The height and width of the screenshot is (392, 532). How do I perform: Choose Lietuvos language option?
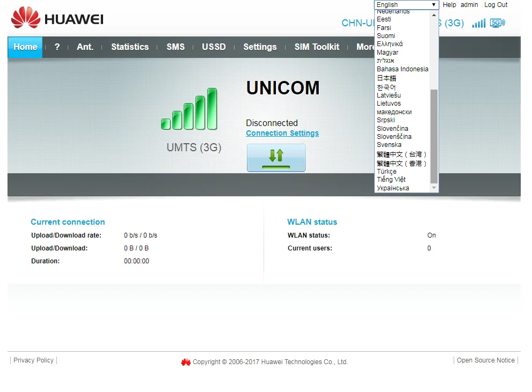tap(402, 103)
